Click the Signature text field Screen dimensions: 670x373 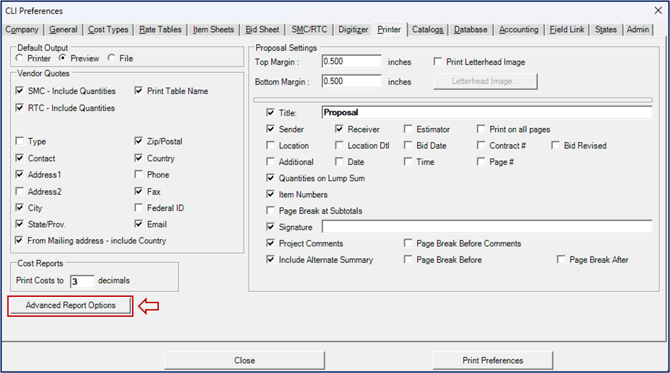pyautogui.click(x=487, y=226)
